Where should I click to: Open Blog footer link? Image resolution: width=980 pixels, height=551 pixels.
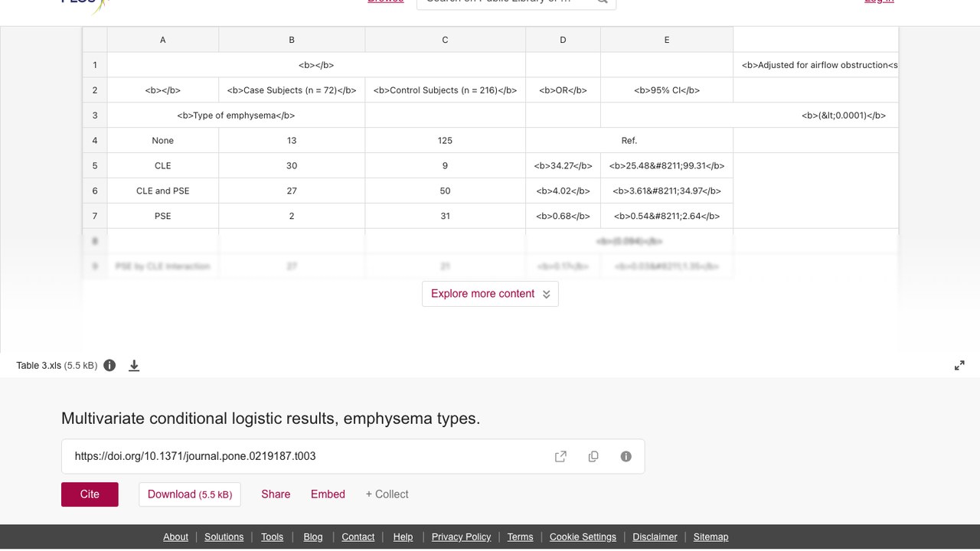pos(313,537)
